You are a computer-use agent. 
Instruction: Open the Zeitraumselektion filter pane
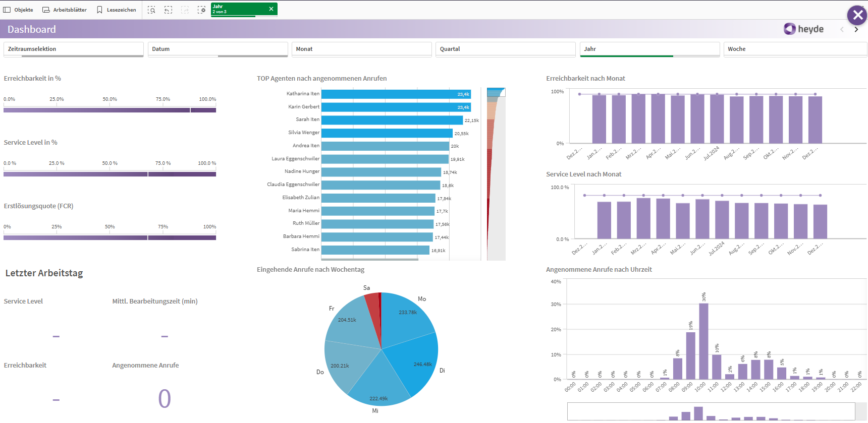click(73, 49)
